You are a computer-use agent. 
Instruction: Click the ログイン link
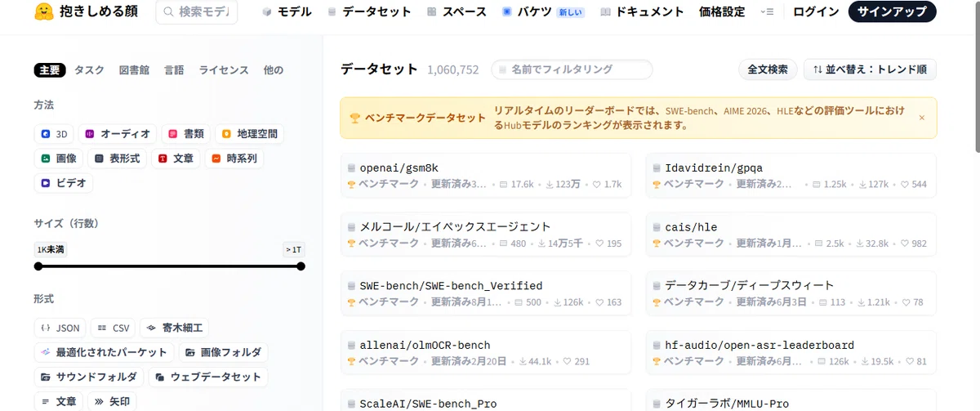pyautogui.click(x=816, y=12)
